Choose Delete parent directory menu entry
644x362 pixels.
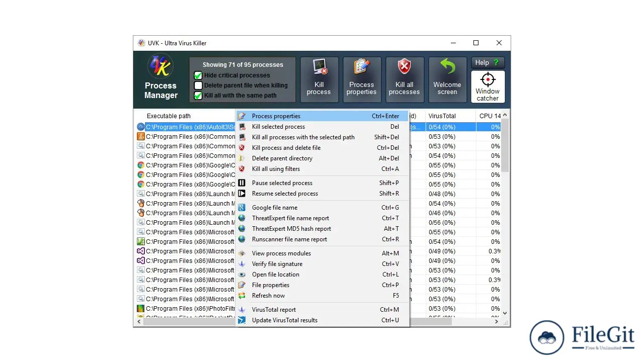(x=322, y=158)
